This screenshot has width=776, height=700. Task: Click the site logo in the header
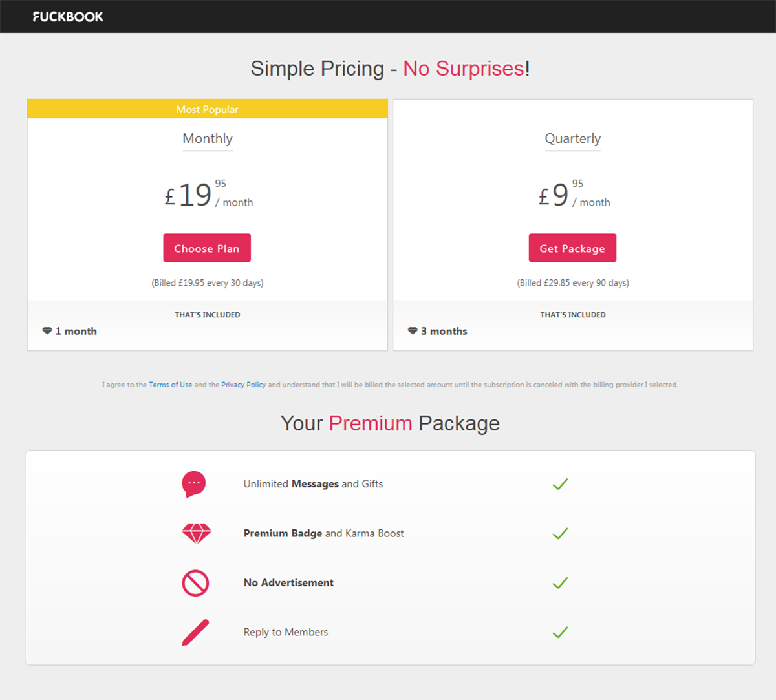(68, 17)
